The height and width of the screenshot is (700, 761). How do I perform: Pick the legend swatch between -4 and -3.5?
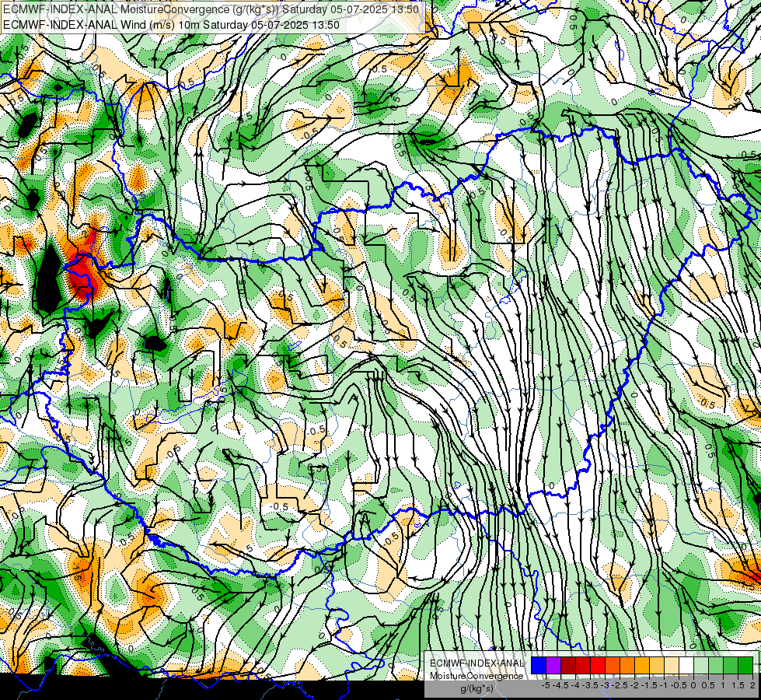coord(583,665)
